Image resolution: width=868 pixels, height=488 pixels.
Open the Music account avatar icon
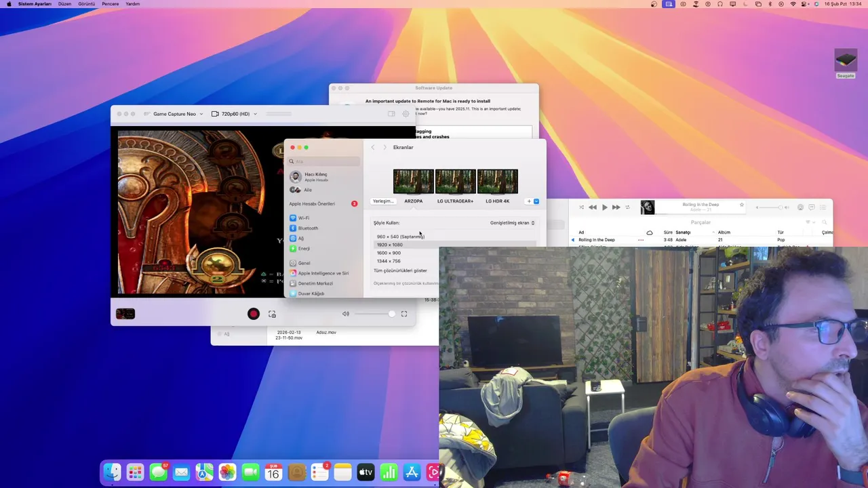pos(800,207)
